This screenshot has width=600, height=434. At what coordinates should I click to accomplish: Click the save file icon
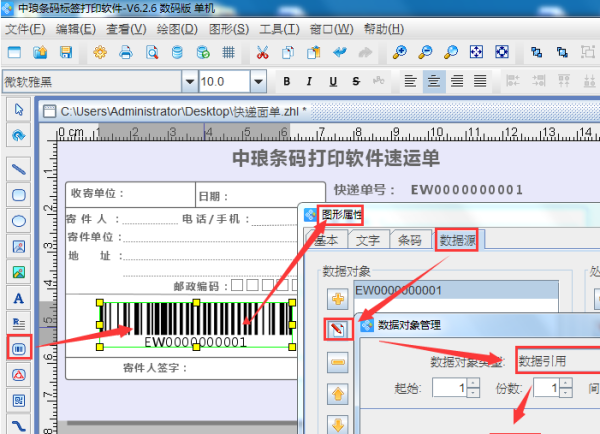tap(65, 52)
